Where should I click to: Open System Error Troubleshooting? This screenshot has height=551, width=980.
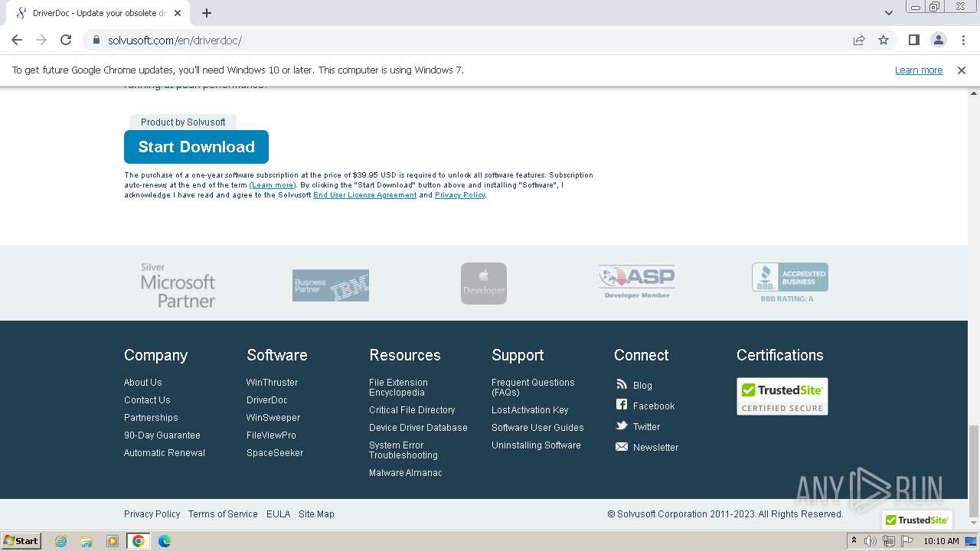[403, 450]
